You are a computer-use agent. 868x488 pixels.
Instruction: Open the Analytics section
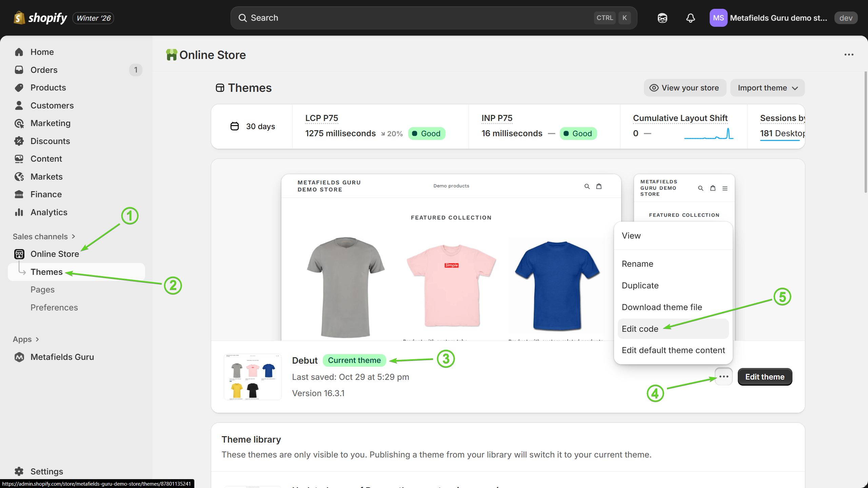(x=49, y=212)
